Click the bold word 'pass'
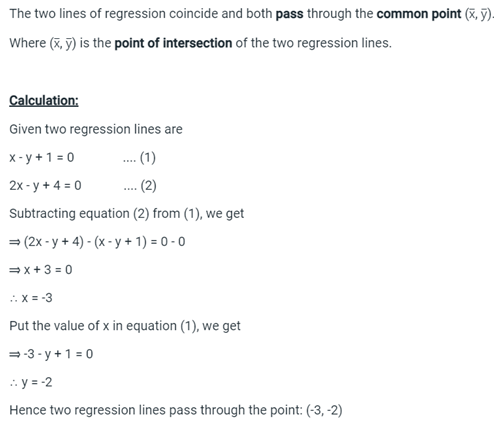 coord(289,14)
